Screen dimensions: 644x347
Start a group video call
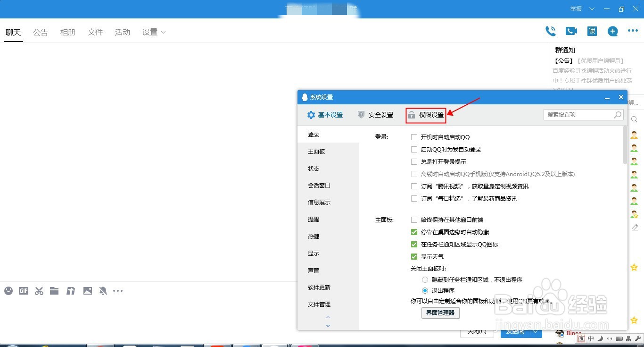click(x=571, y=31)
